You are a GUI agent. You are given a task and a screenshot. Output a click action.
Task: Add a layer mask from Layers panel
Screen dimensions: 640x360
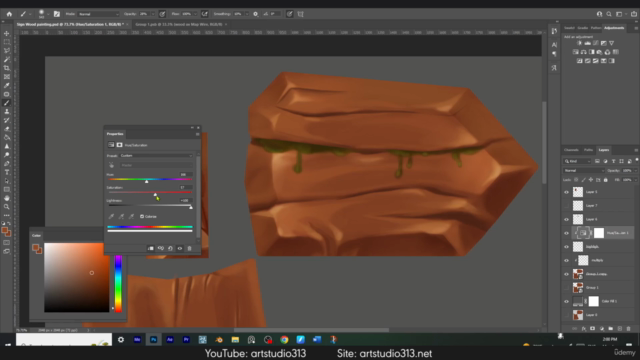point(593,329)
